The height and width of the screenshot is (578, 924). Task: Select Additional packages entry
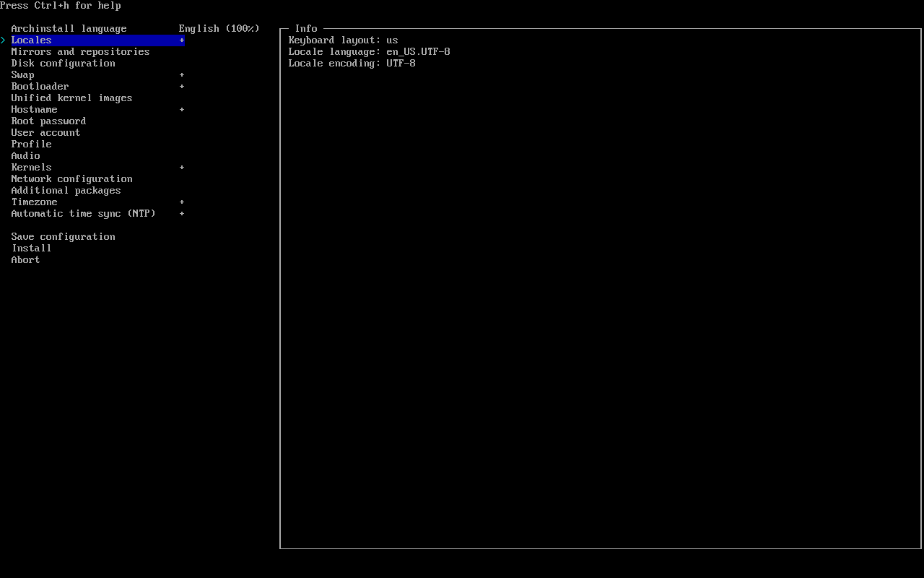(66, 191)
